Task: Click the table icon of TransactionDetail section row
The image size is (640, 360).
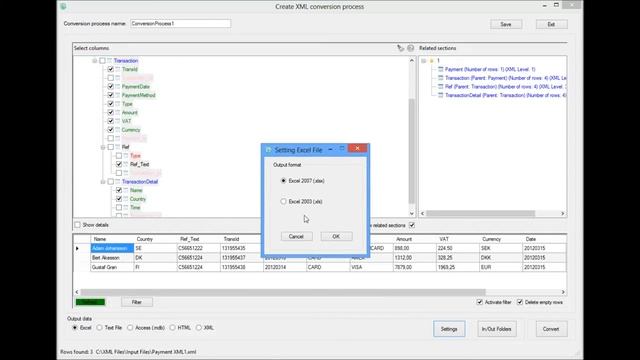Action: 440,95
